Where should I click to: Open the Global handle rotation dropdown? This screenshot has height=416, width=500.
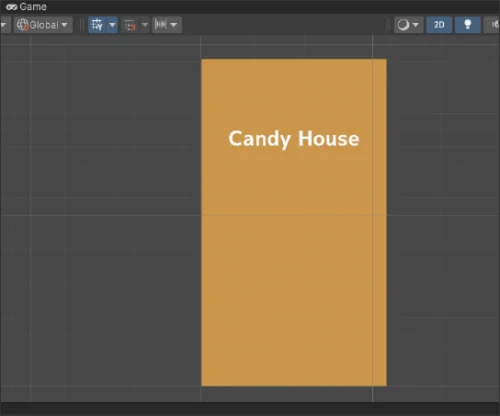click(43, 25)
